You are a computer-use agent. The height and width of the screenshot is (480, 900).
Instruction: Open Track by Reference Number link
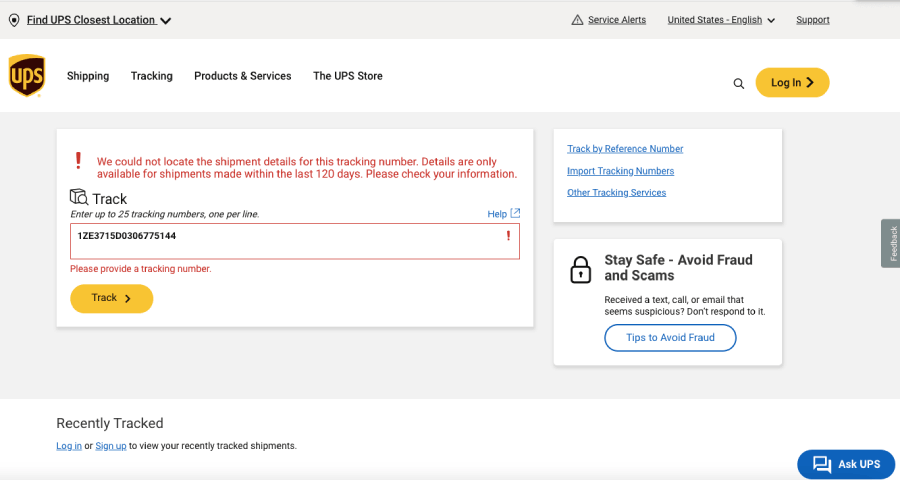625,149
